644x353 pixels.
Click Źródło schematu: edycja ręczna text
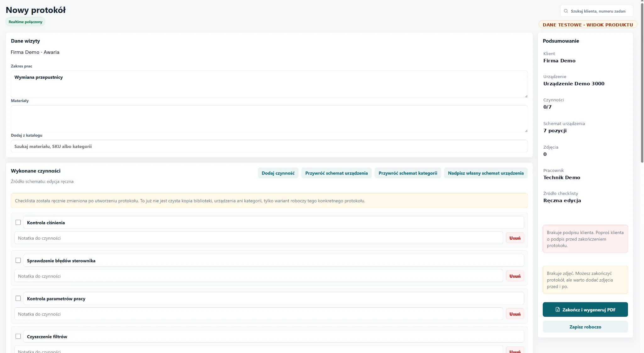pos(42,181)
